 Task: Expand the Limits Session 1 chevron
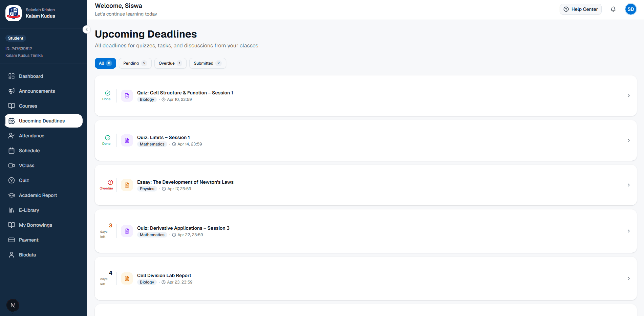pyautogui.click(x=629, y=140)
